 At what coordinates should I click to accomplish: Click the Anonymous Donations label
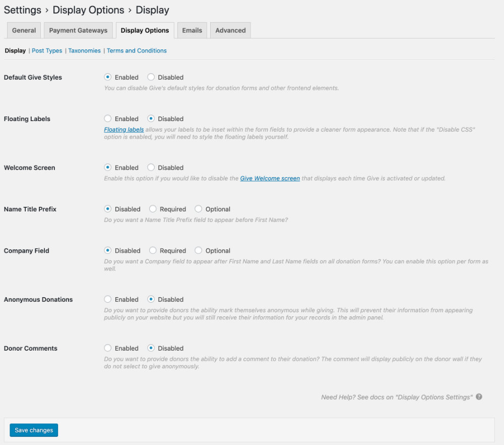38,300
